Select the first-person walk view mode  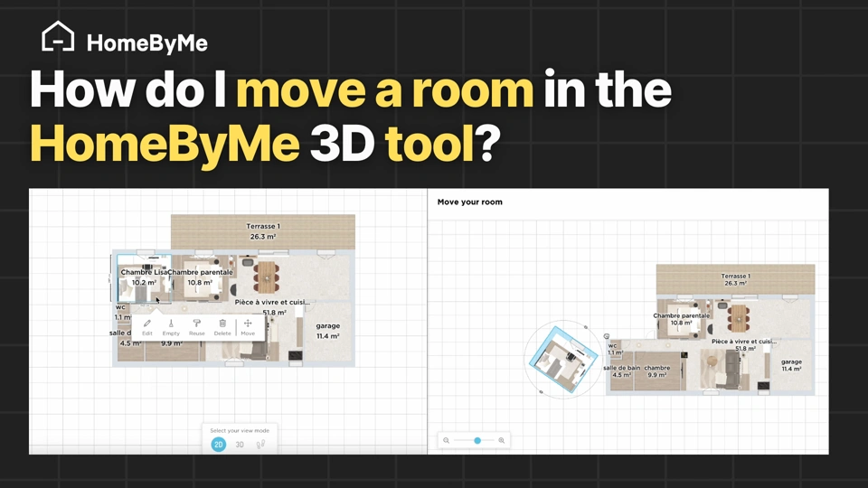tap(260, 444)
